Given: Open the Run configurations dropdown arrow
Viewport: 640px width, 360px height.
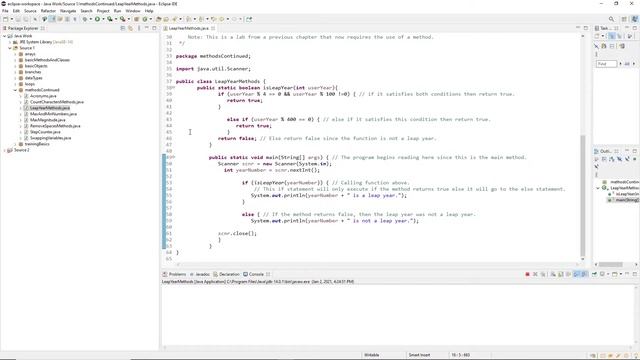Looking at the screenshot, I should (103, 19).
